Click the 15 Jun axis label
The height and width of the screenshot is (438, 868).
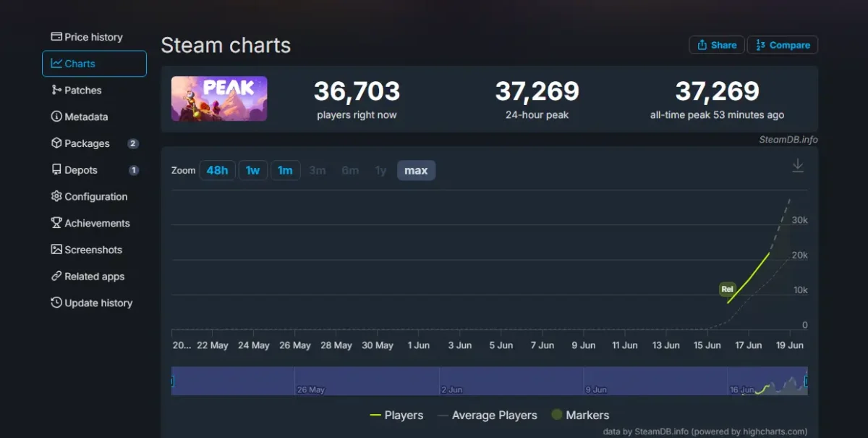point(707,345)
